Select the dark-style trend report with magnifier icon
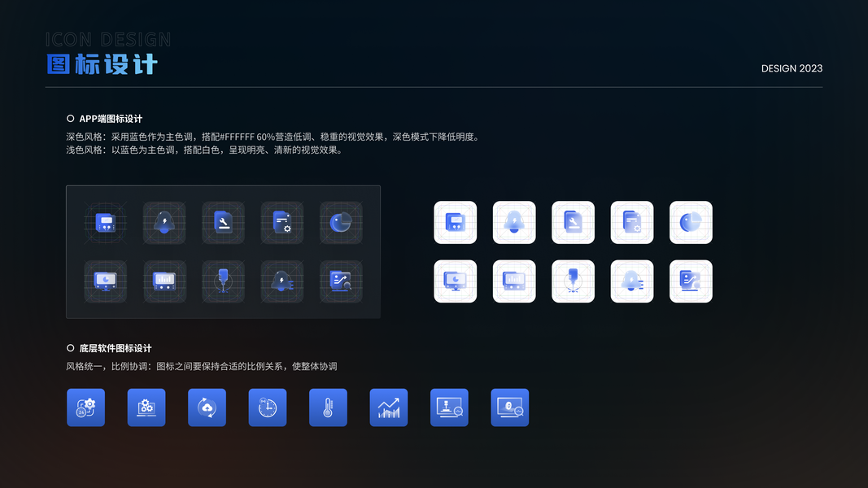This screenshot has width=868, height=488. click(x=341, y=281)
